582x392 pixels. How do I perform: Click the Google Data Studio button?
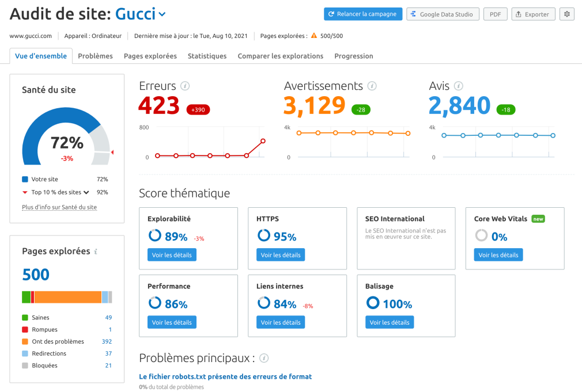443,14
